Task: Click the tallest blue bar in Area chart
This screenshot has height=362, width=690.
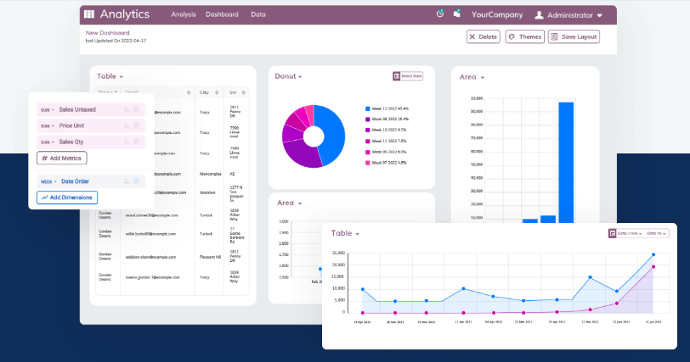Action: [566, 162]
